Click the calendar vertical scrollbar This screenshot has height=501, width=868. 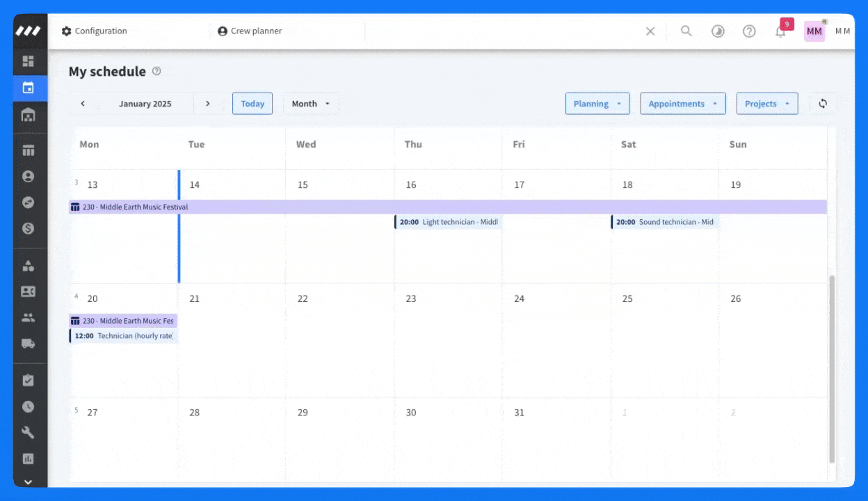[x=832, y=369]
